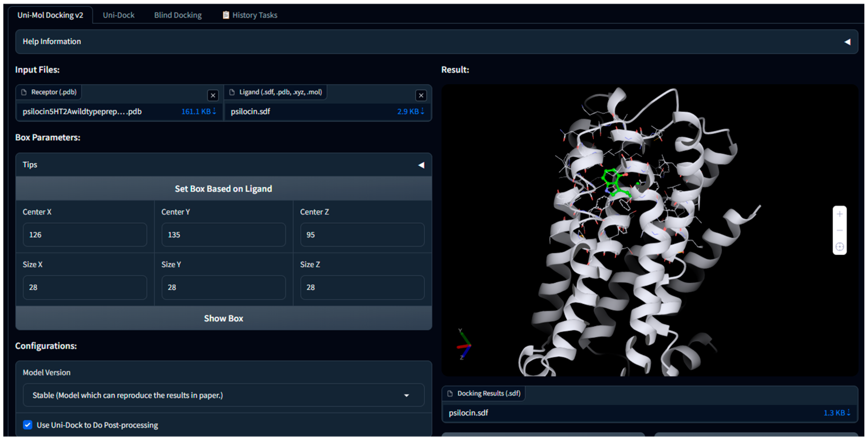Click the psilocin5HT2Awildtypeprep receptor filename
This screenshot has height=441, width=868.
click(x=82, y=112)
